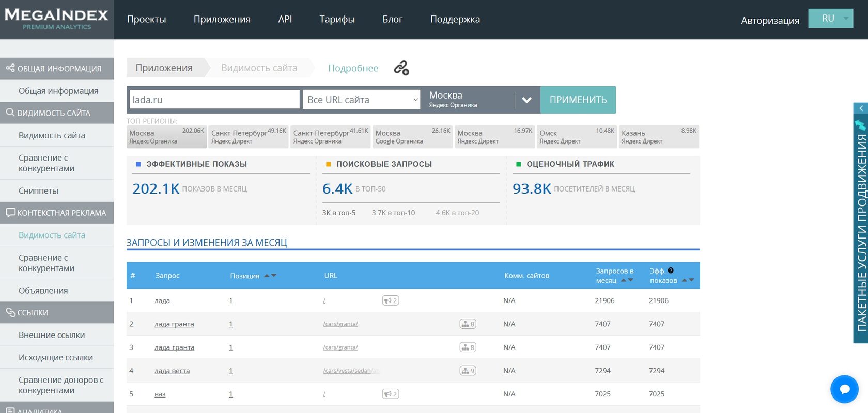Sort by Запросов в месяц arrows
This screenshot has width=868, height=413.
pyautogui.click(x=627, y=280)
